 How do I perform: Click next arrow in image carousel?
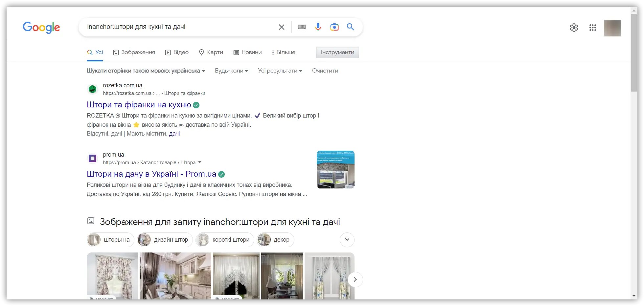pyautogui.click(x=355, y=279)
